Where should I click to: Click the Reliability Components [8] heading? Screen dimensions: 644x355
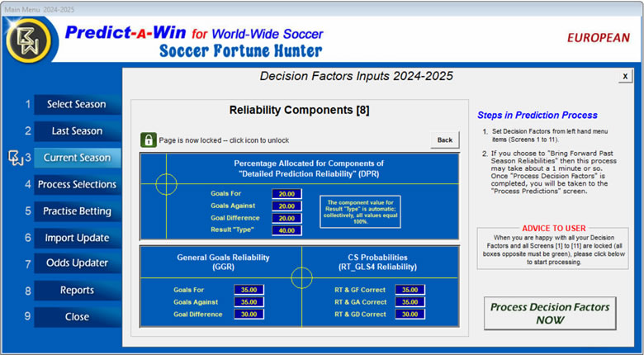[300, 111]
